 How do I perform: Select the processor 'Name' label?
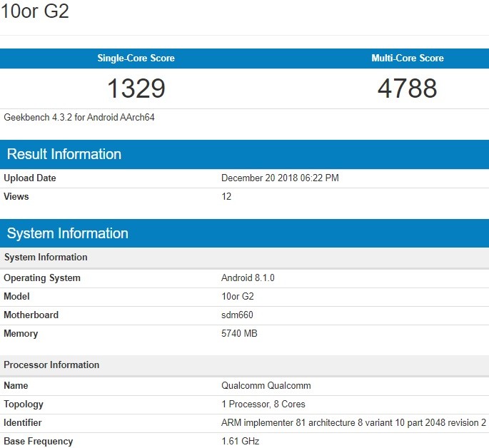click(x=16, y=386)
